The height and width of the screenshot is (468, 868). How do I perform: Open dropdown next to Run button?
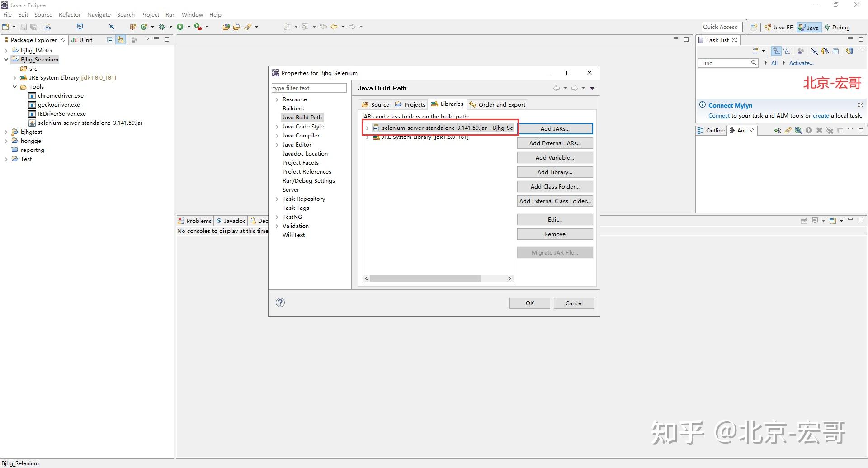(x=189, y=27)
